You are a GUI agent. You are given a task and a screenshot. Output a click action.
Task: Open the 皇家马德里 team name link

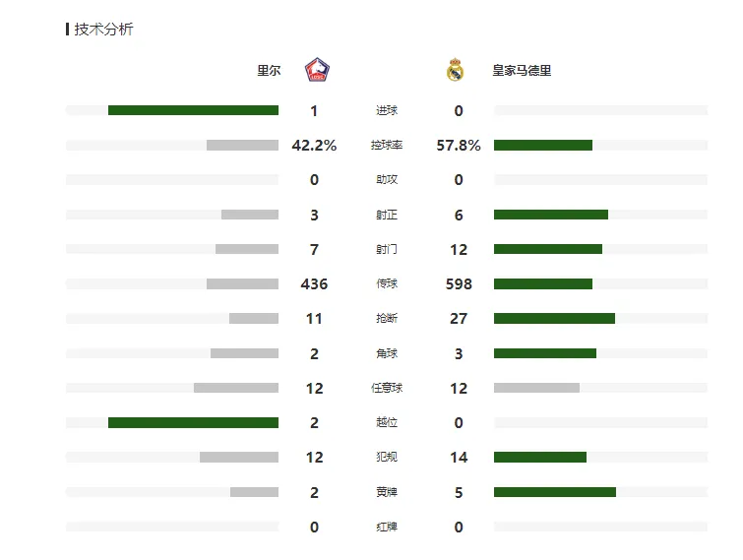(522, 71)
